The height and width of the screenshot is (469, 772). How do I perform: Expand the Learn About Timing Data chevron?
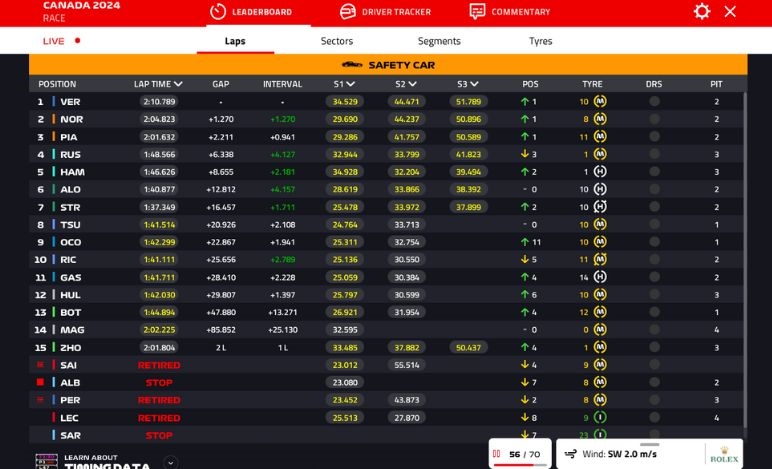coord(171,462)
